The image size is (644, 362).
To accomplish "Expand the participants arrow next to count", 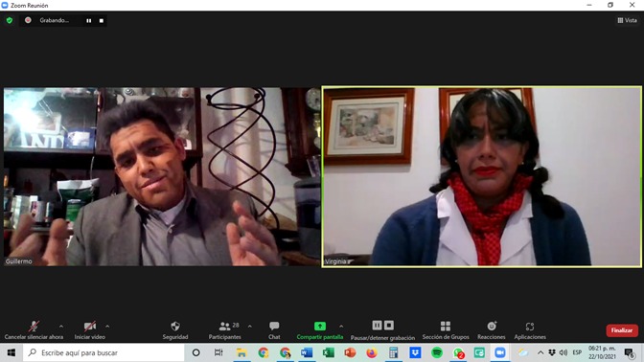I will (x=250, y=327).
